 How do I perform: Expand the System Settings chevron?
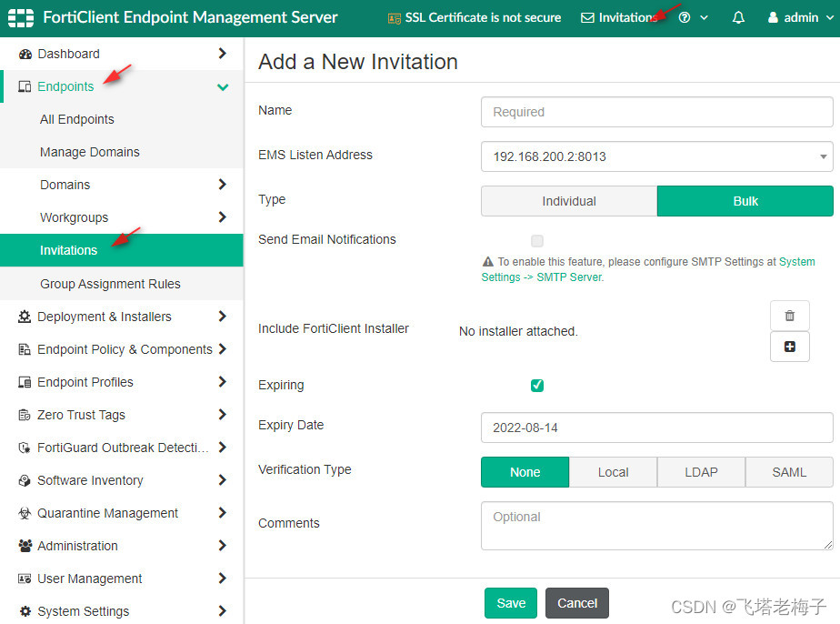(223, 610)
